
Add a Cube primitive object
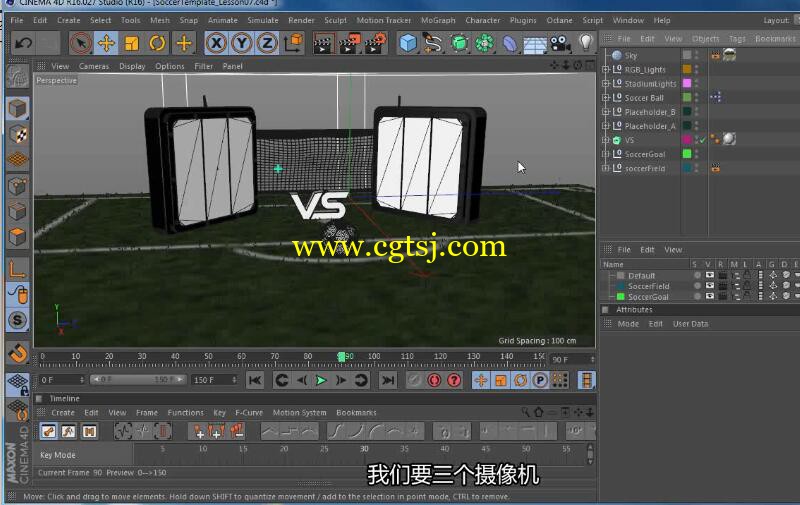408,43
